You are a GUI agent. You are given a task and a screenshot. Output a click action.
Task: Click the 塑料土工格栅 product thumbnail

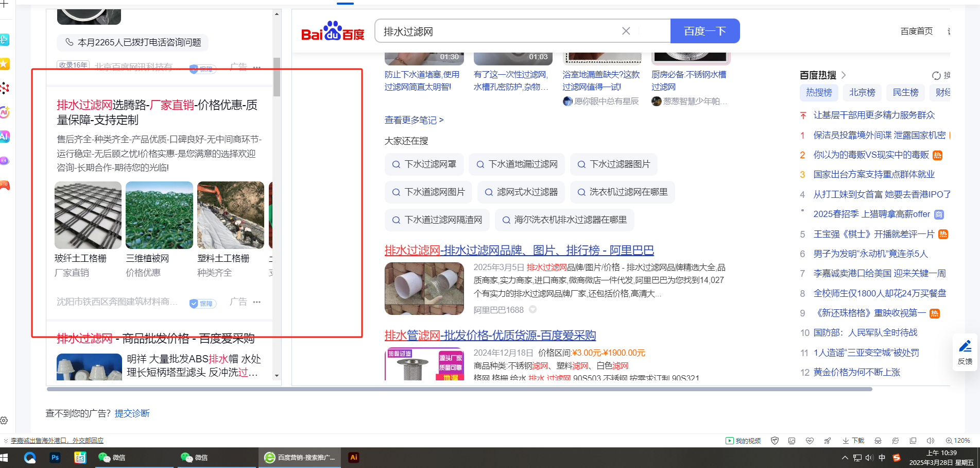tap(231, 215)
